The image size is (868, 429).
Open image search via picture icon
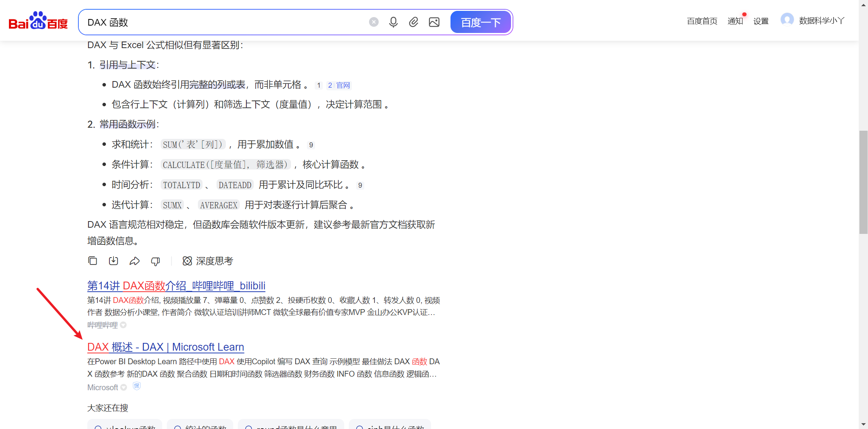434,22
